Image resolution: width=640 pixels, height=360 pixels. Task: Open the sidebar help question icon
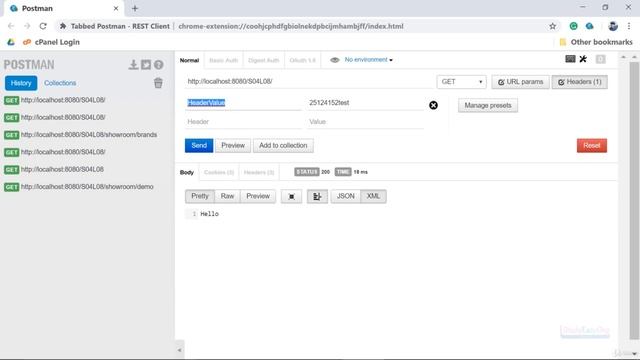click(158, 64)
